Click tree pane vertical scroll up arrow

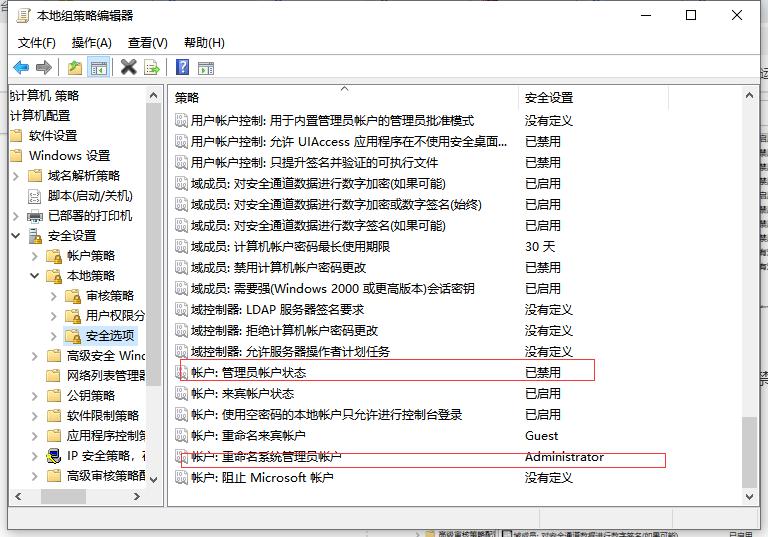(153, 96)
